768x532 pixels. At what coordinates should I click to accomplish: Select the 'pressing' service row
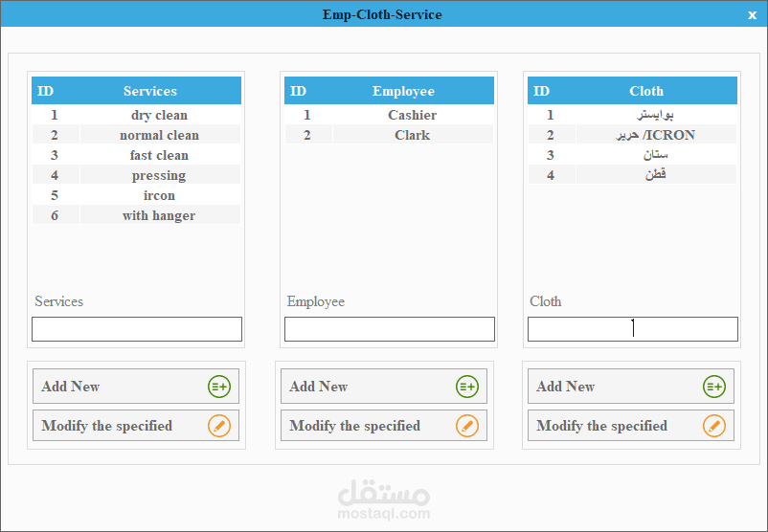[137, 175]
